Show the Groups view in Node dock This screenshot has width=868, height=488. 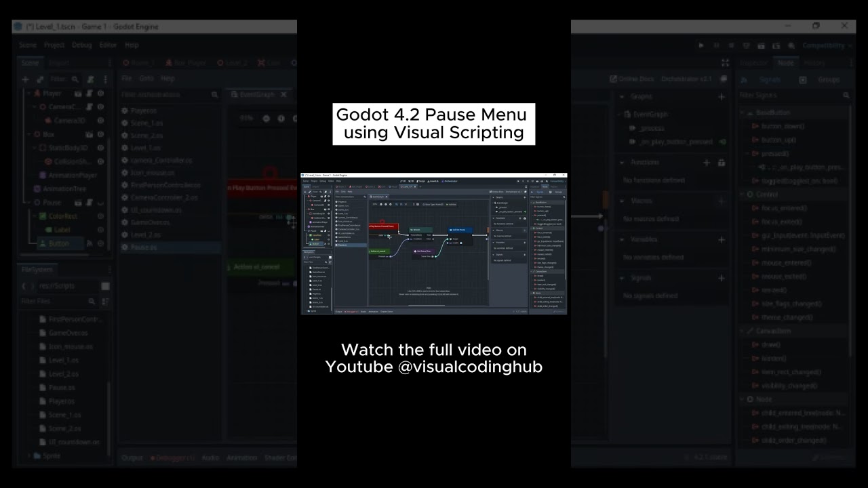(822, 79)
